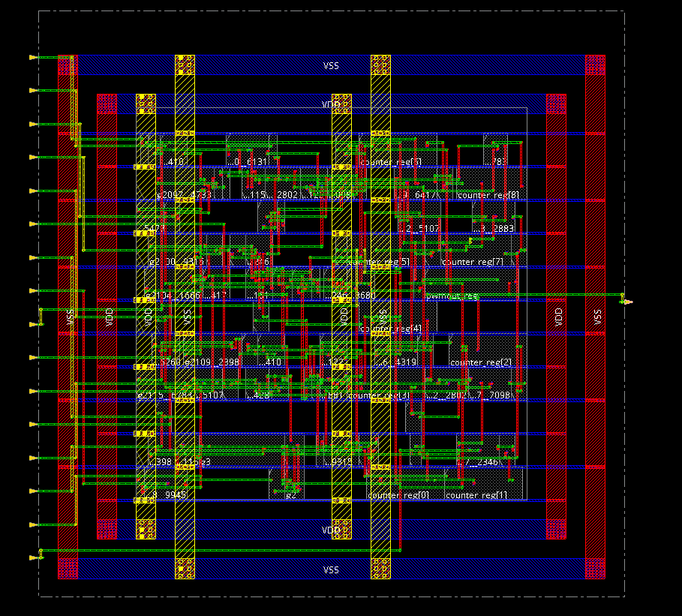Select the cell labeled ...0_6131
This screenshot has height=616, width=682.
(x=248, y=162)
